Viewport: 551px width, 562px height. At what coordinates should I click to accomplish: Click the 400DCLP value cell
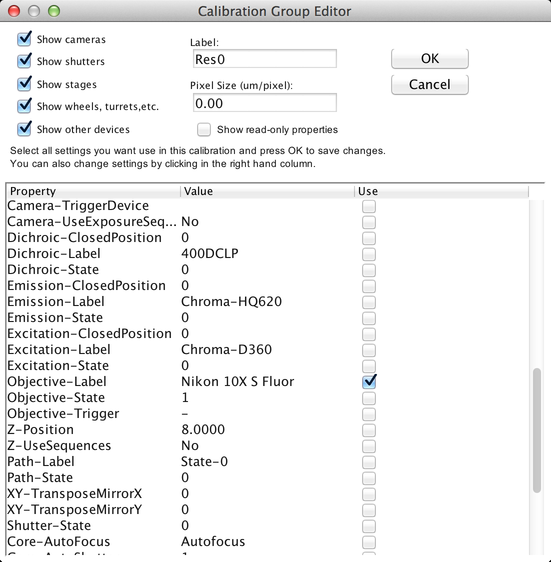click(x=267, y=254)
